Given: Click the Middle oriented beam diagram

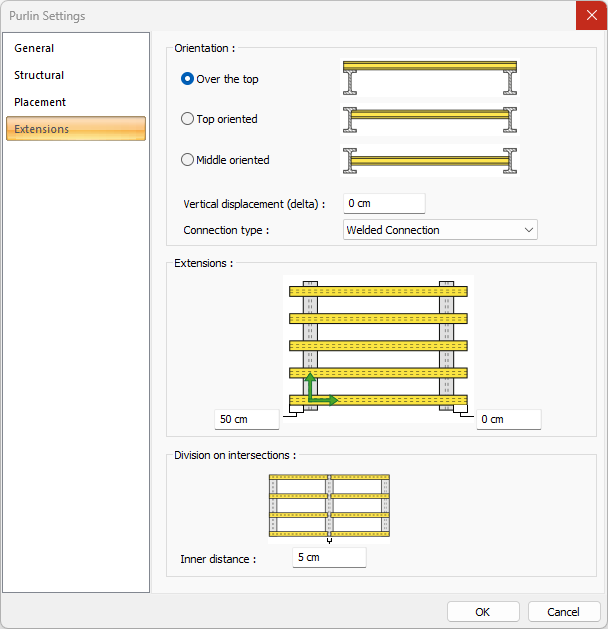Looking at the screenshot, I should [429, 160].
